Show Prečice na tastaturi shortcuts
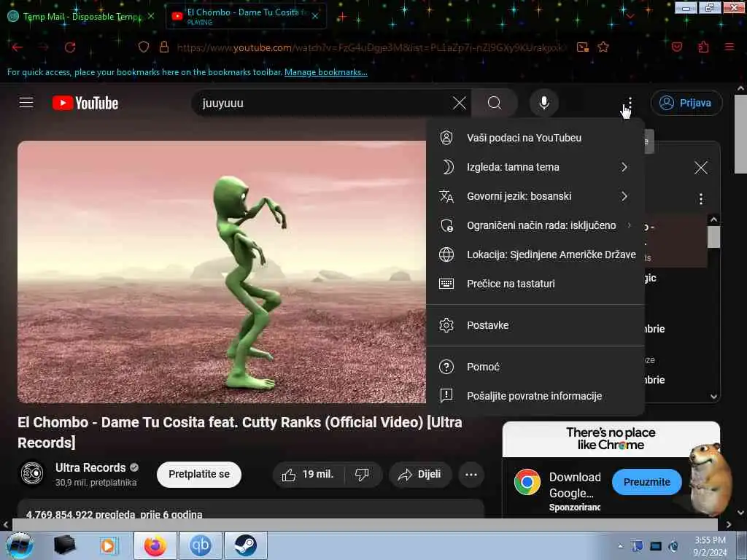Screen dimensions: 747x560 click(535, 284)
